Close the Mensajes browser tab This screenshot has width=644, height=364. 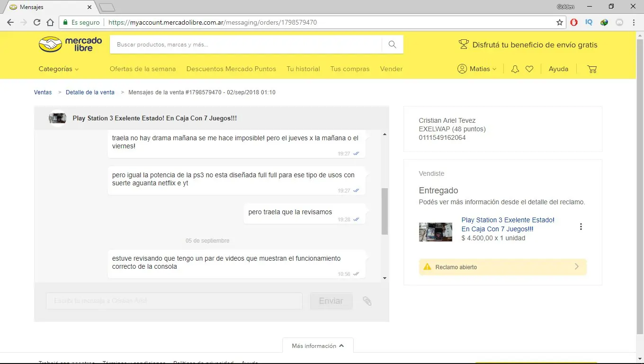[x=89, y=7]
